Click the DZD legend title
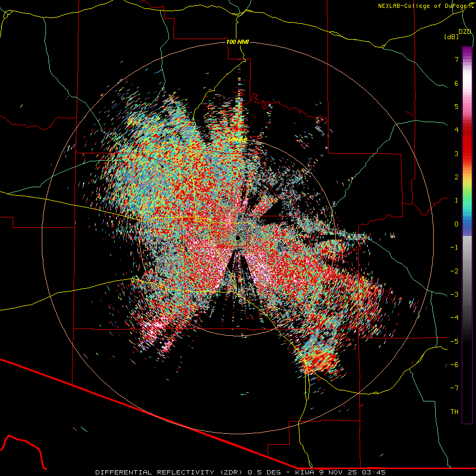476x476 pixels. (x=465, y=32)
